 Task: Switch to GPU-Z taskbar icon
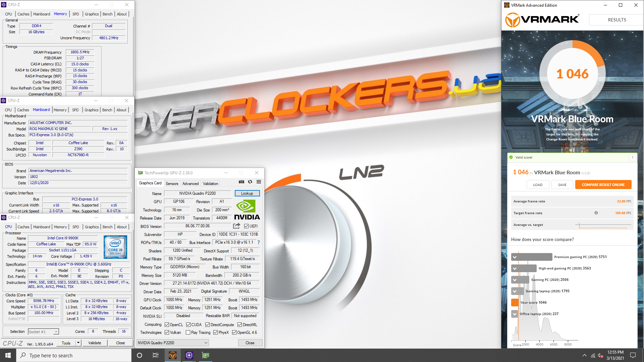click(x=206, y=355)
